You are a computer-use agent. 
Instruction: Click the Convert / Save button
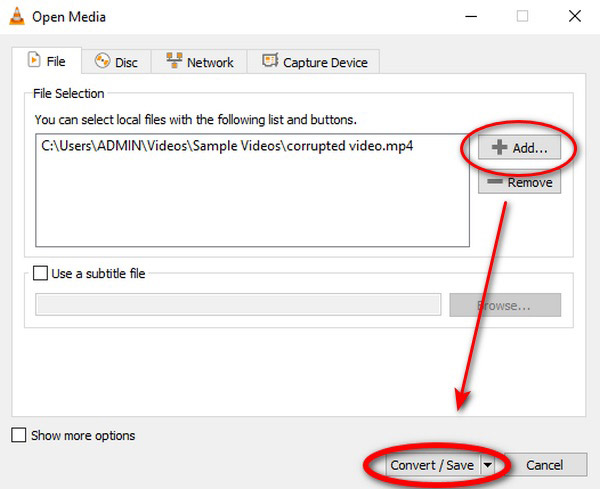[431, 465]
